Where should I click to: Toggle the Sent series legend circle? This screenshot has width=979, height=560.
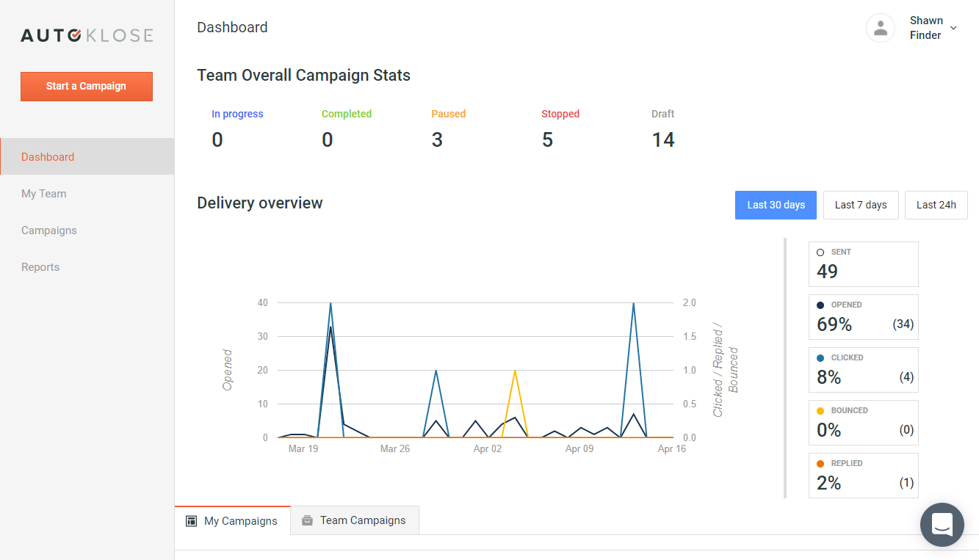pyautogui.click(x=820, y=252)
